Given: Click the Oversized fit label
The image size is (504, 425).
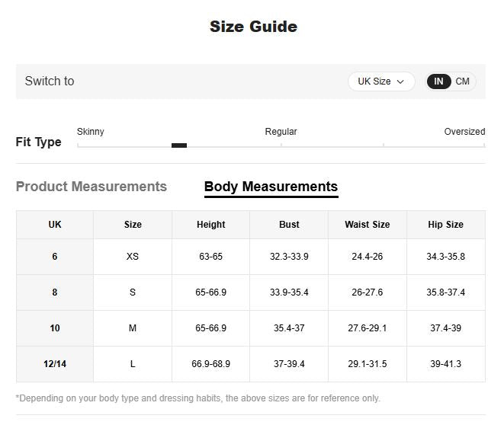Looking at the screenshot, I should pyautogui.click(x=464, y=132).
